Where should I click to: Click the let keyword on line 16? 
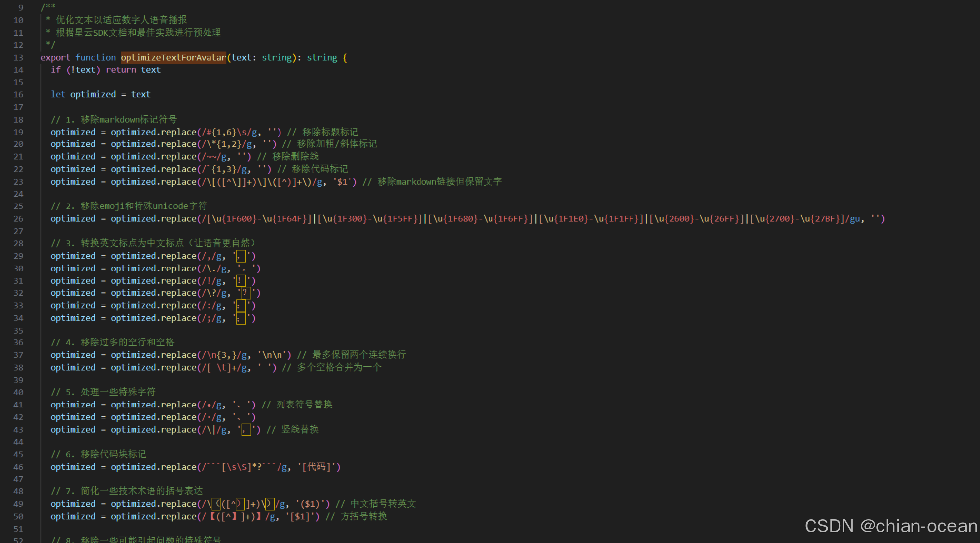click(x=58, y=94)
